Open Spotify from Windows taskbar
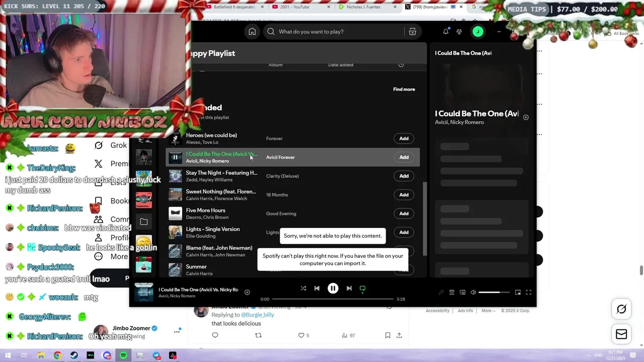The height and width of the screenshot is (362, 644). (x=123, y=355)
